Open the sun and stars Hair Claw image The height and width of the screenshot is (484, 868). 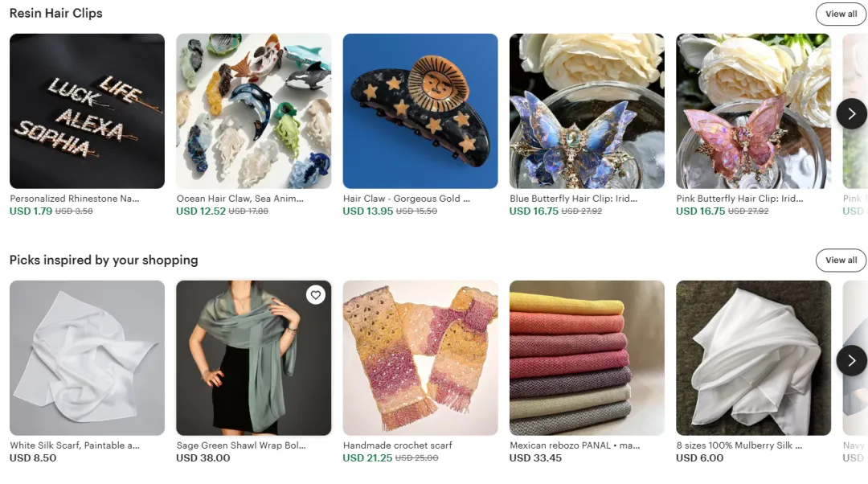pyautogui.click(x=420, y=111)
